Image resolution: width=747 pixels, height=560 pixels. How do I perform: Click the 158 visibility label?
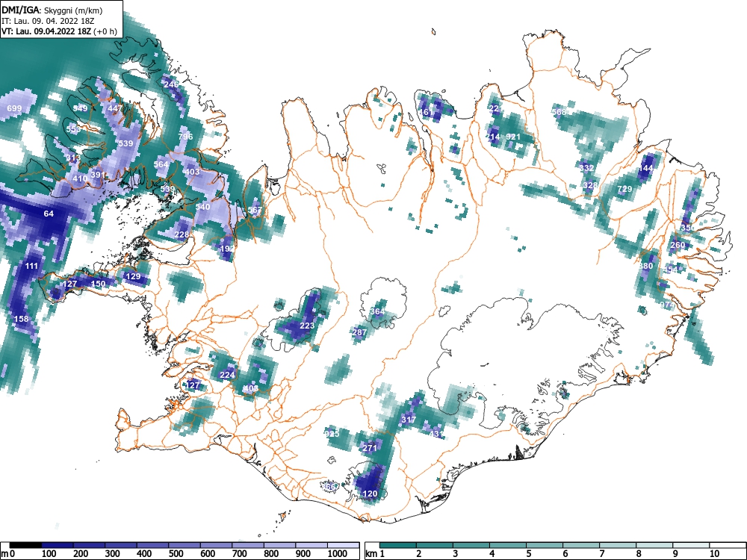tap(21, 319)
